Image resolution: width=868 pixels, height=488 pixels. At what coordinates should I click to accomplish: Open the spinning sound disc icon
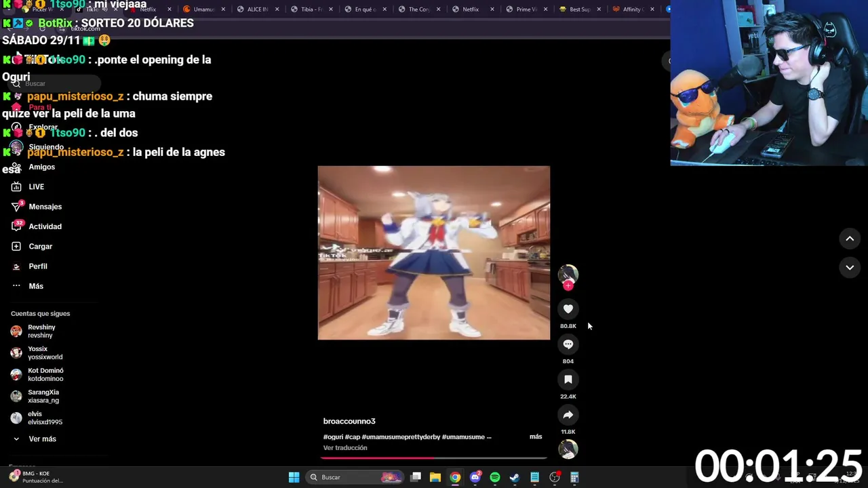[x=568, y=449]
